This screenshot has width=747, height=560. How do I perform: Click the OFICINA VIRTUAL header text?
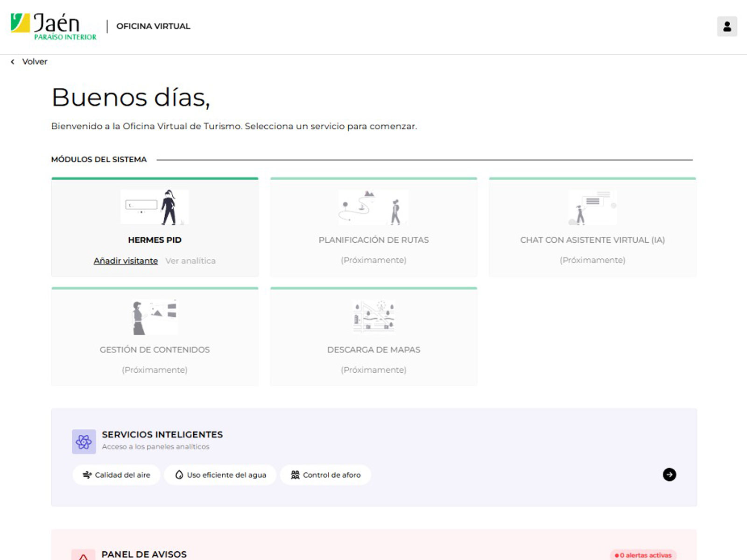153,26
